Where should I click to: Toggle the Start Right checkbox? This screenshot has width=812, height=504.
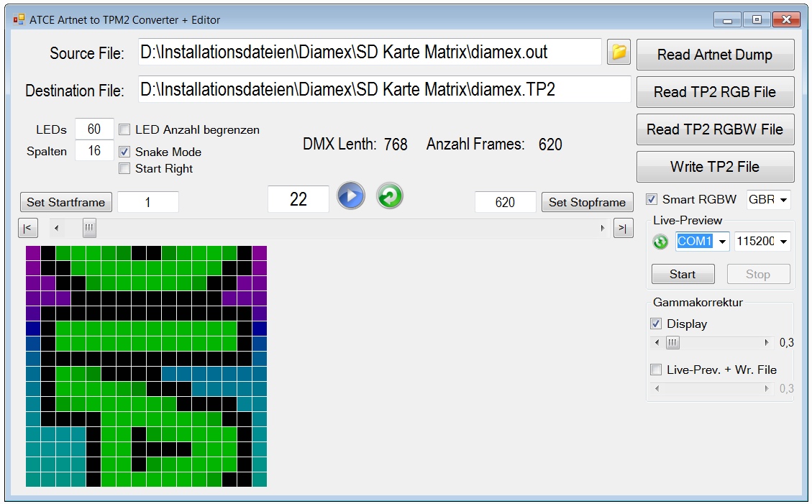coord(124,168)
